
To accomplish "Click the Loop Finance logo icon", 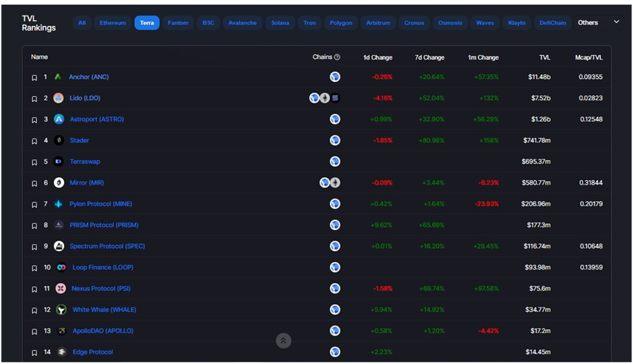I will click(x=61, y=267).
